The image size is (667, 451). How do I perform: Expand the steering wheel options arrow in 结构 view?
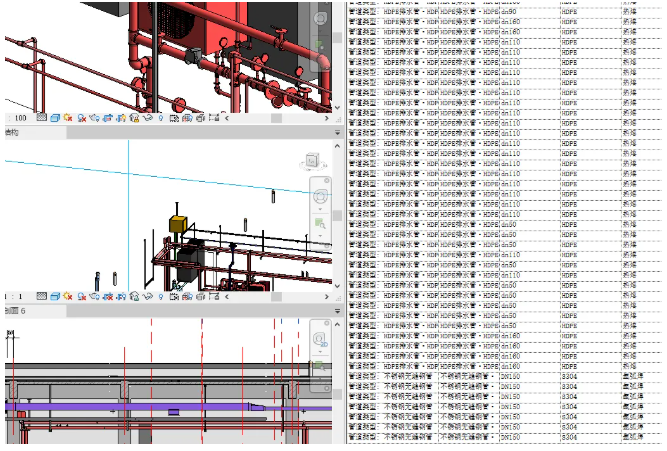pyautogui.click(x=320, y=209)
